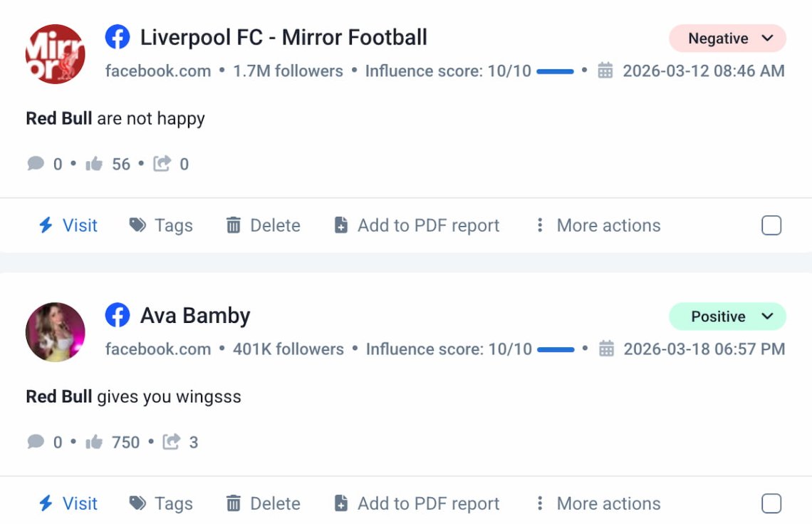Image resolution: width=812 pixels, height=524 pixels.
Task: Click the facebook.com source link under Ava Bamby
Action: 157,349
